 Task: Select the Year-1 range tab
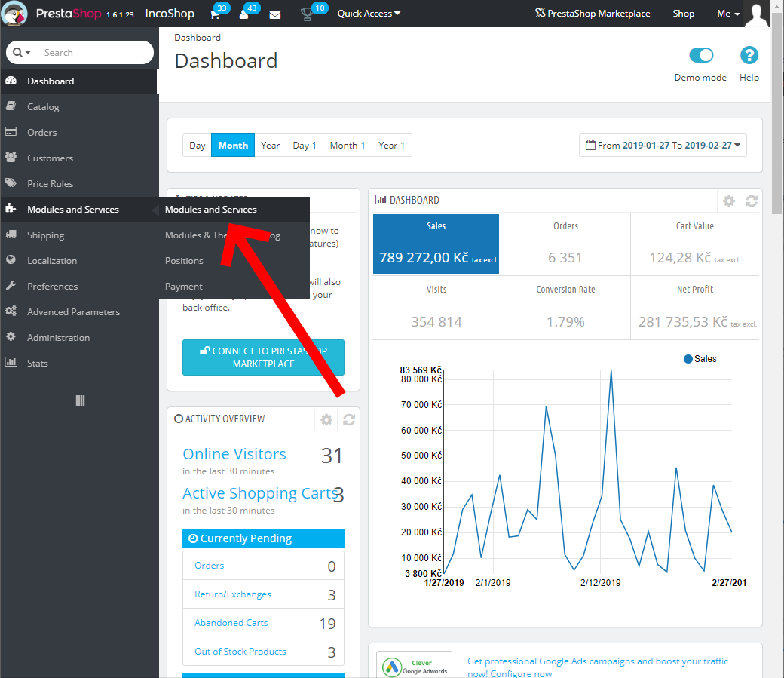(x=391, y=145)
